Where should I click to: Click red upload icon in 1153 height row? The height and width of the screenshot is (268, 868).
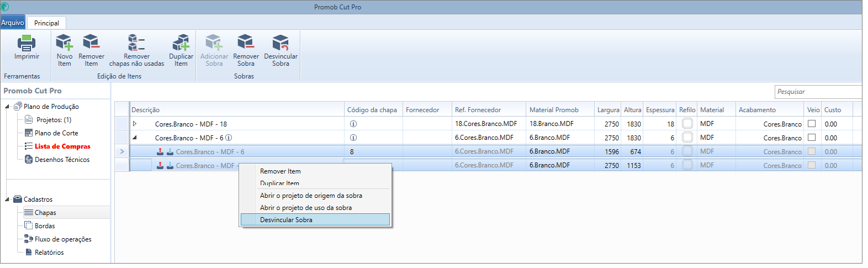pyautogui.click(x=160, y=165)
